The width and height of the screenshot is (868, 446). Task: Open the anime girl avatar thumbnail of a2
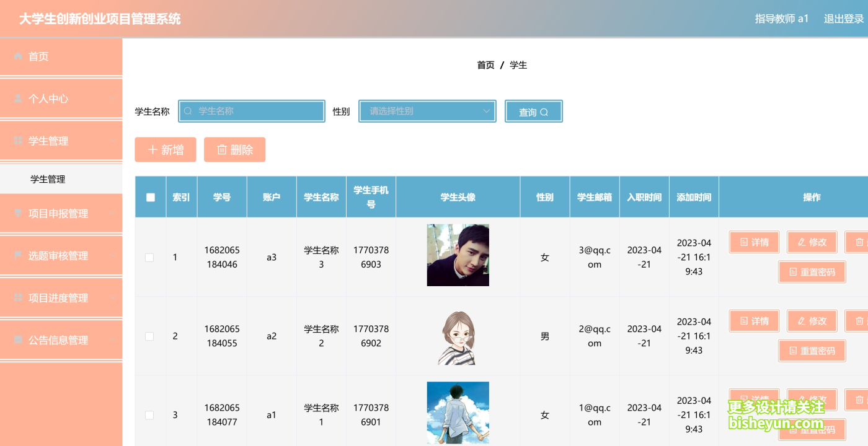point(458,336)
